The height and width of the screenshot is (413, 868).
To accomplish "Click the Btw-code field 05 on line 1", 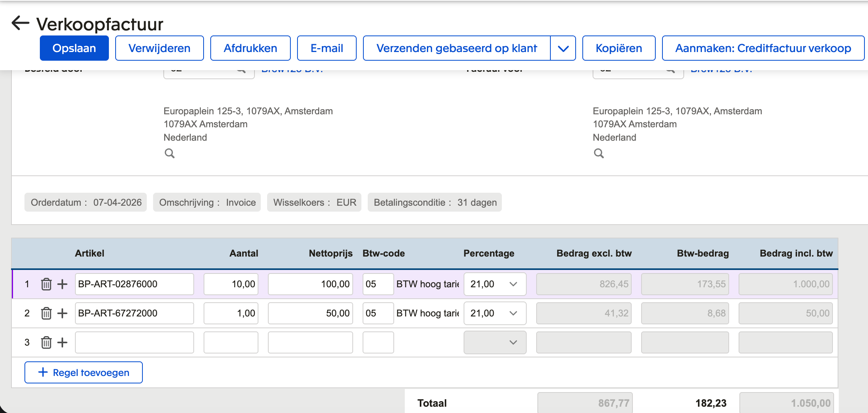I will tap(378, 284).
